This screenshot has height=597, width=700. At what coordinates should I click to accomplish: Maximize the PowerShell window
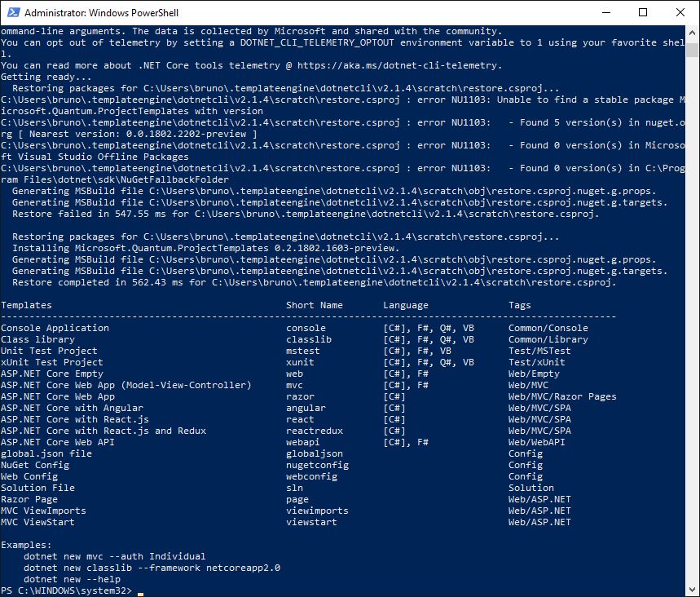643,13
